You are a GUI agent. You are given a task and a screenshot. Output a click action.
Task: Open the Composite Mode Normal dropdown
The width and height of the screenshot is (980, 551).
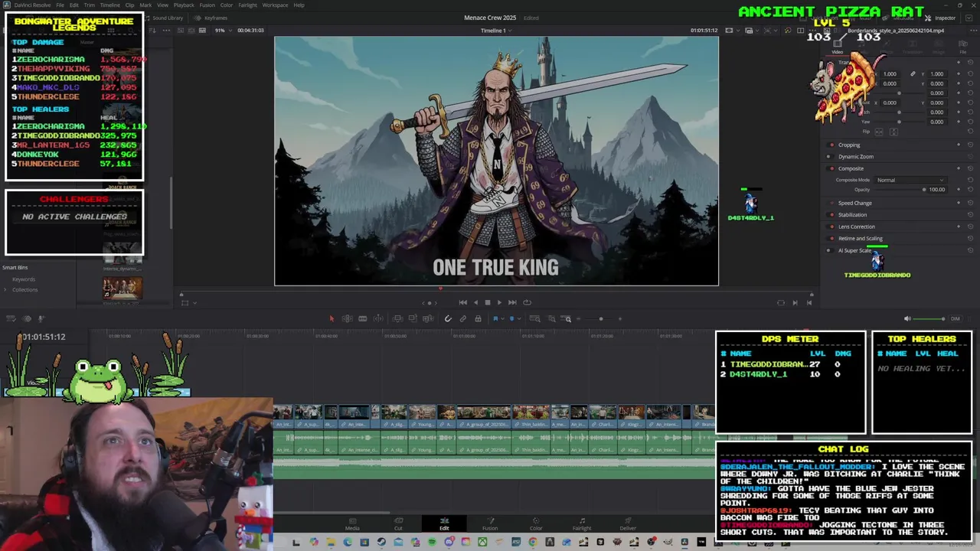click(910, 180)
